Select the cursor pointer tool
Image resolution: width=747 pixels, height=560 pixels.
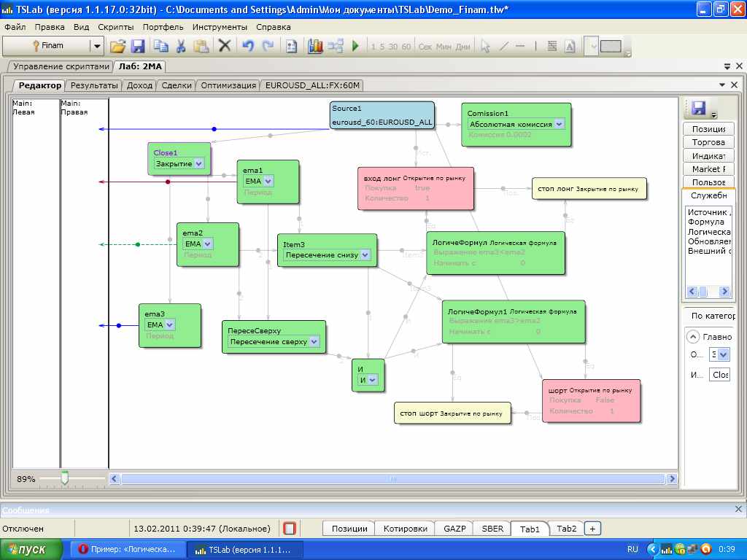[x=485, y=46]
